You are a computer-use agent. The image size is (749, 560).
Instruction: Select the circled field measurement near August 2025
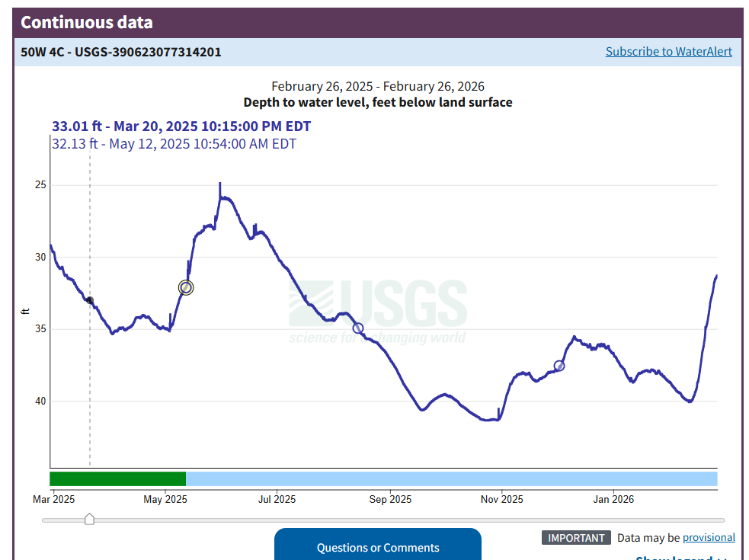pos(358,328)
